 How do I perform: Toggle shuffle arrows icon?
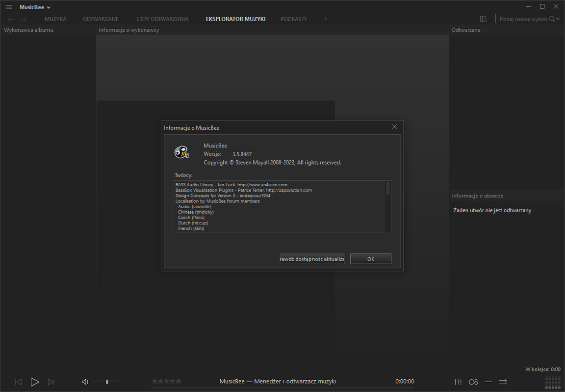click(x=503, y=382)
